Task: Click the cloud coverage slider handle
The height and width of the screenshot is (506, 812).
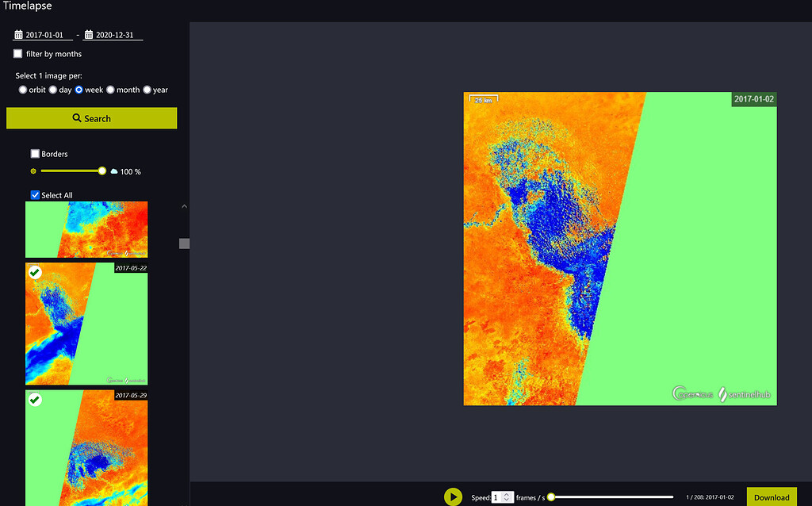Action: click(102, 171)
